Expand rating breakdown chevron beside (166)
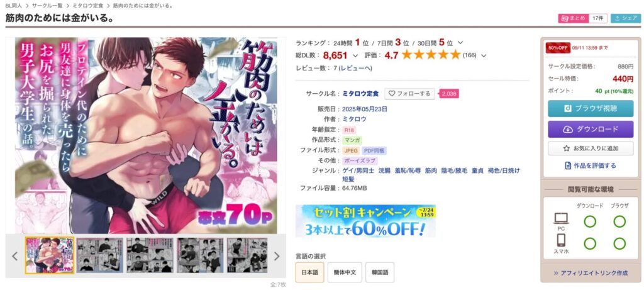644x290 pixels. (x=484, y=55)
